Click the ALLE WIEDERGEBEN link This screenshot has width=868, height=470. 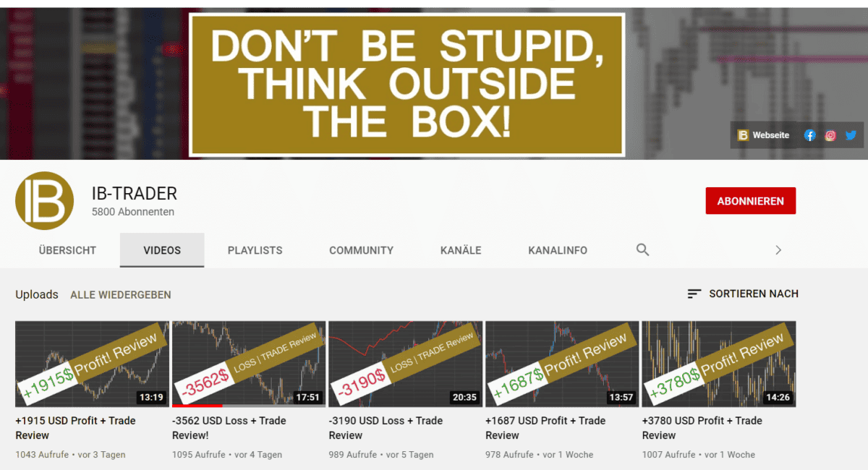coord(120,294)
